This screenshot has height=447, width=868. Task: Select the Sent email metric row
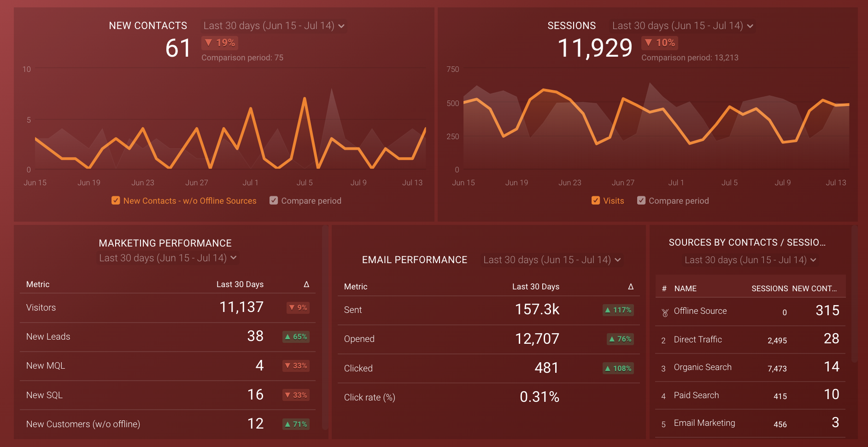[x=489, y=310]
